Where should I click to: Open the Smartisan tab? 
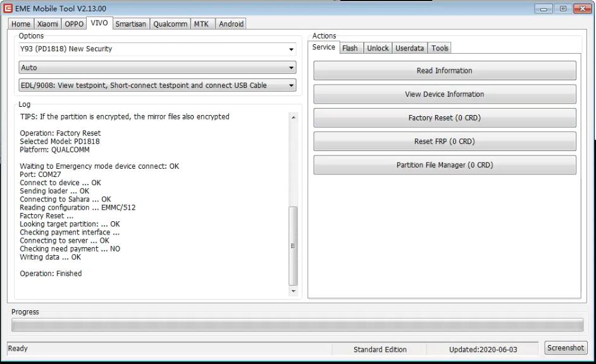131,24
